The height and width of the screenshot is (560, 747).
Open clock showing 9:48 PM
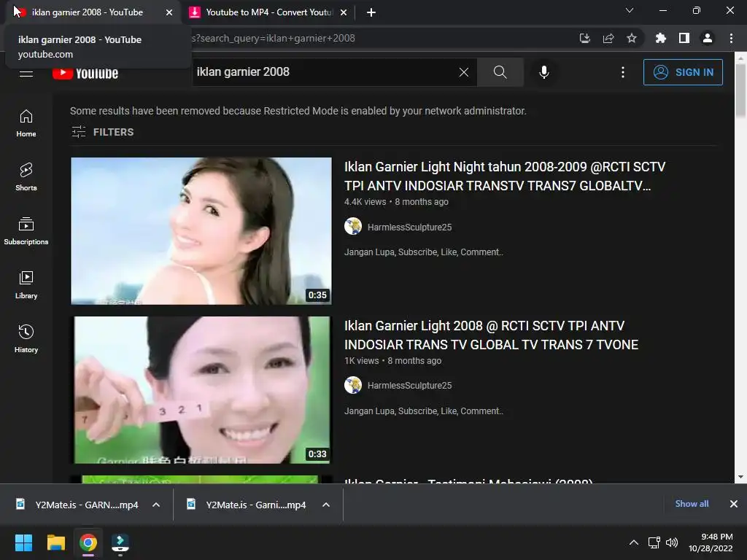(711, 542)
